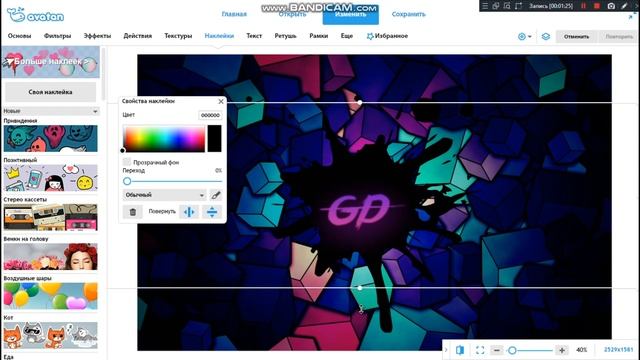Click the sticker's bottom resize handle
This screenshot has height=360, width=640.
pyautogui.click(x=360, y=288)
